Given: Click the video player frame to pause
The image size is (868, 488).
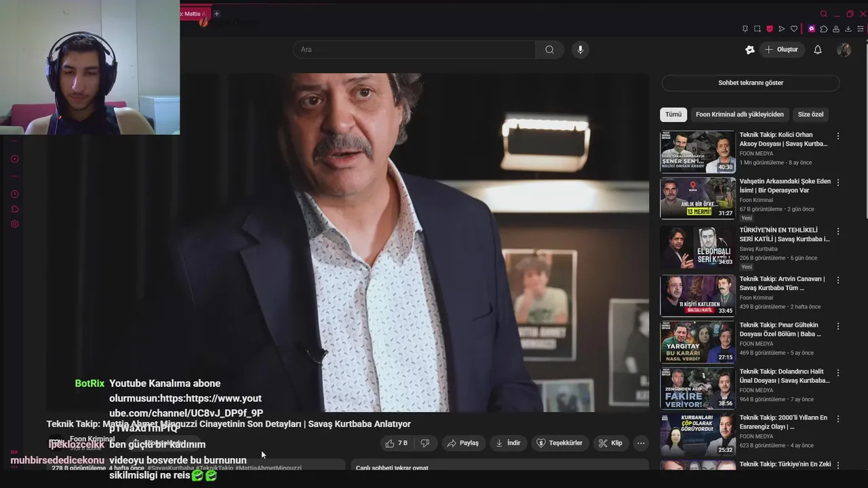Looking at the screenshot, I should (x=347, y=242).
